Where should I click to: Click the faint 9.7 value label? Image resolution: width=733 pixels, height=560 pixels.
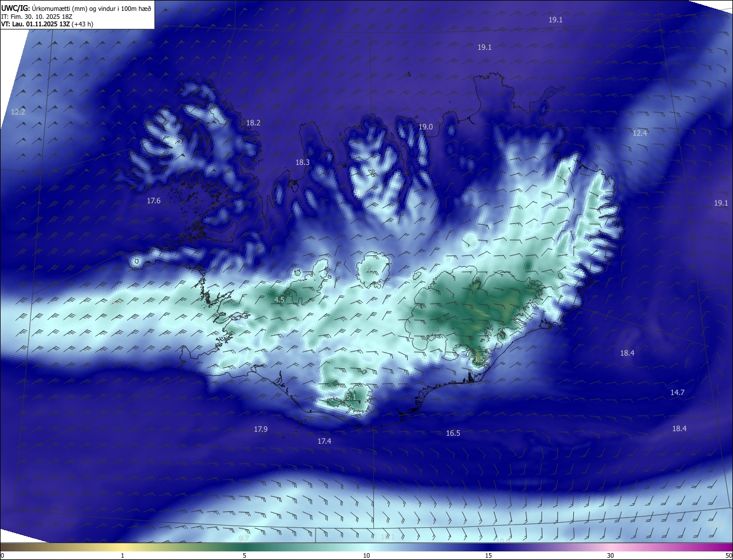[x=244, y=539]
